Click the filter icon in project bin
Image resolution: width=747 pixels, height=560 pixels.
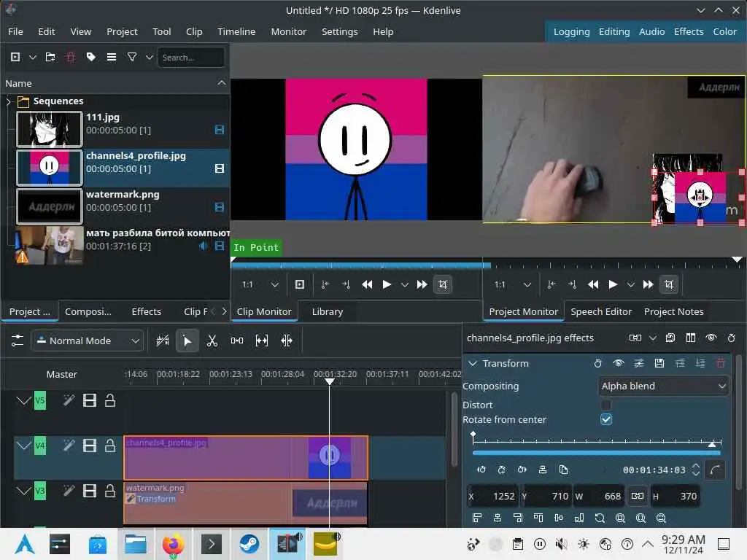point(132,57)
